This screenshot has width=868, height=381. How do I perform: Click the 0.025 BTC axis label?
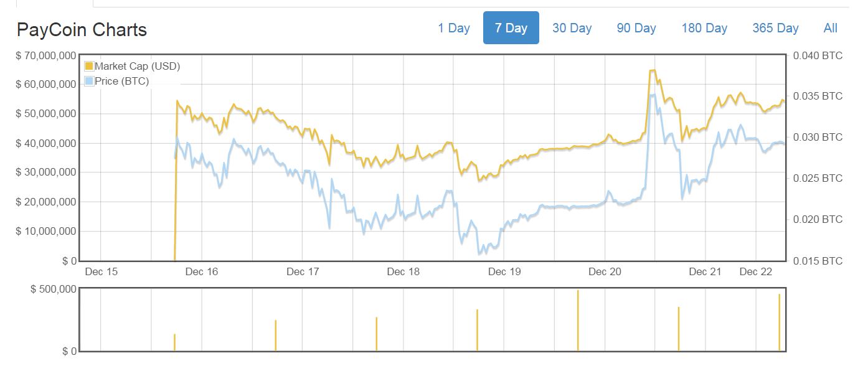818,179
